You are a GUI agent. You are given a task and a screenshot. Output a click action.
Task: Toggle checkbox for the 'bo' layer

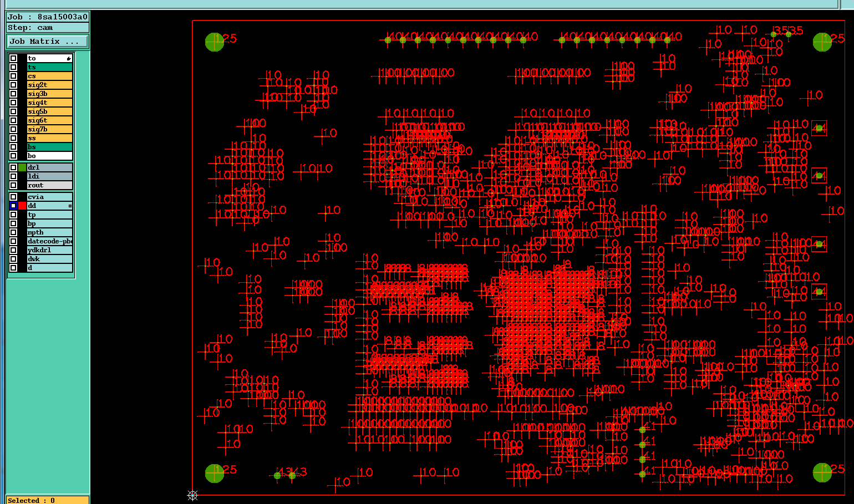click(x=13, y=156)
